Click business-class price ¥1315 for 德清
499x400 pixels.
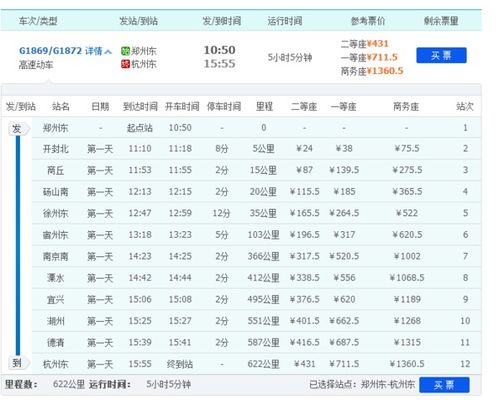(x=407, y=343)
